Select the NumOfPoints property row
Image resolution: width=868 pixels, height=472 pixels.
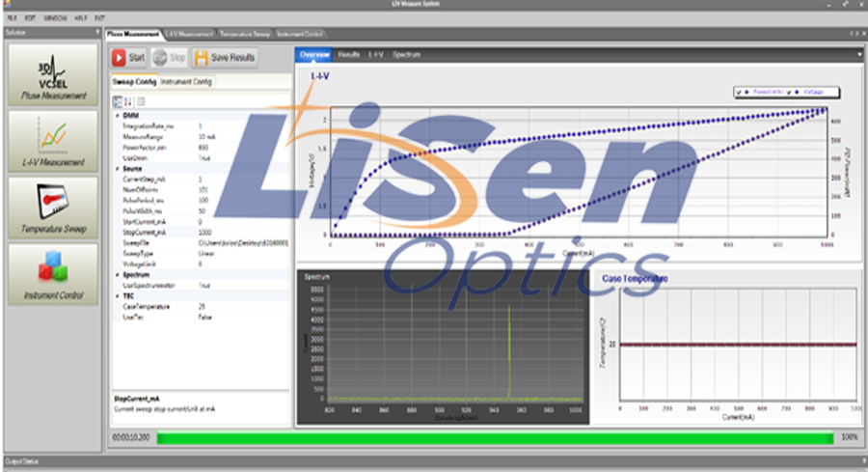click(201, 189)
